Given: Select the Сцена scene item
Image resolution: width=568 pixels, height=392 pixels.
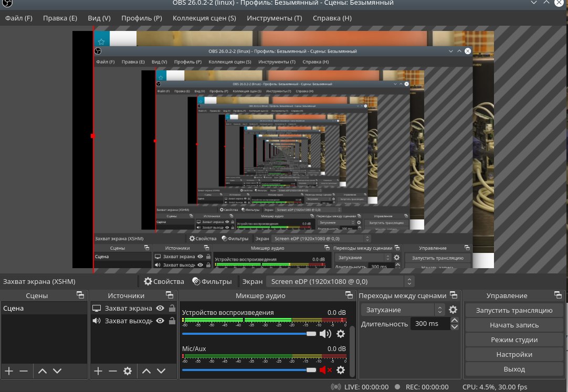Looking at the screenshot, I should coord(44,309).
